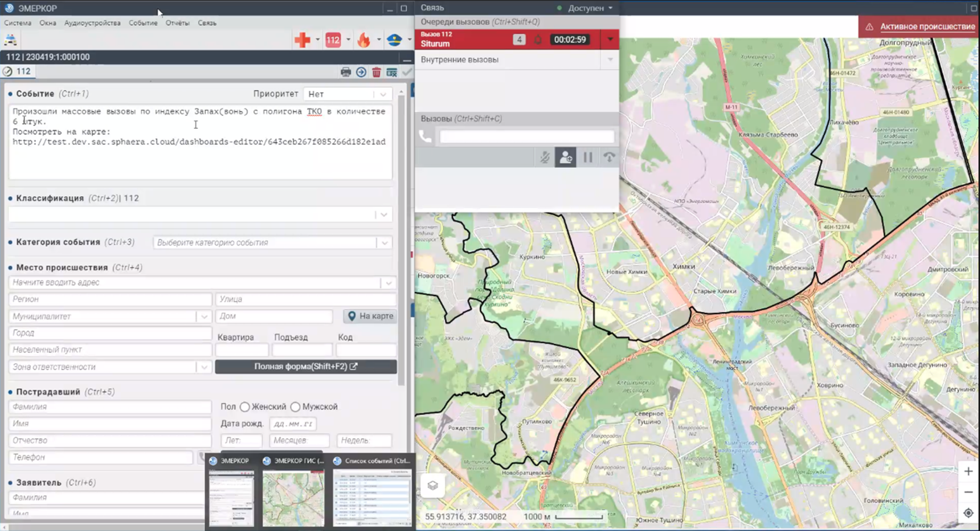
Task: Click the Активное происшествие button
Action: pyautogui.click(x=919, y=26)
